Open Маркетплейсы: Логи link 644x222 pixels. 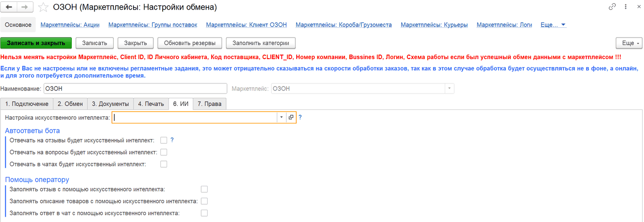504,25
